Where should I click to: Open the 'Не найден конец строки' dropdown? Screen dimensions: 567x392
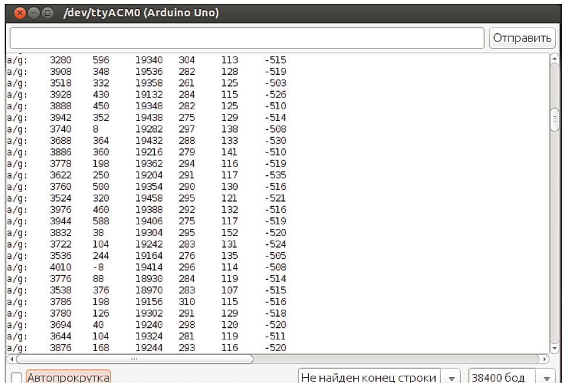[370, 378]
